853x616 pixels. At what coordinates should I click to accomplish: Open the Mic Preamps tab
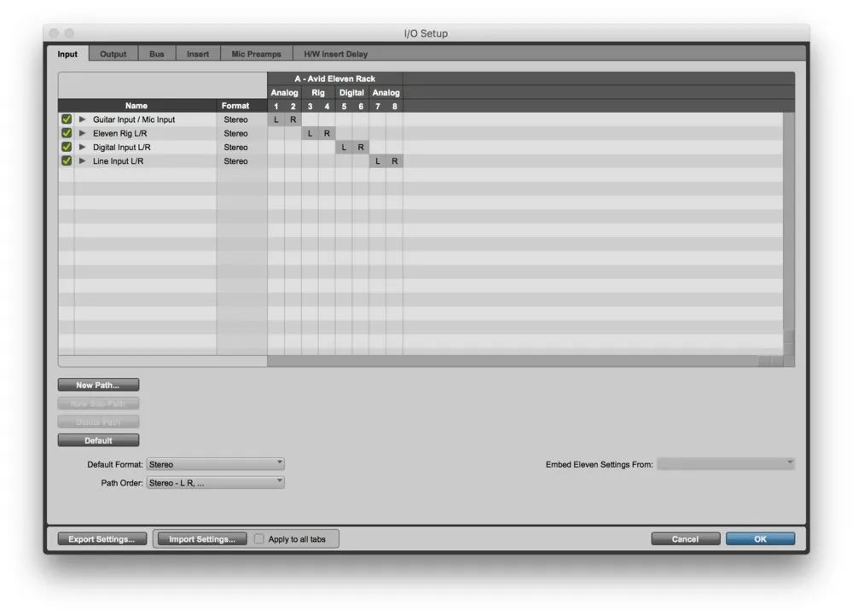[x=256, y=54]
